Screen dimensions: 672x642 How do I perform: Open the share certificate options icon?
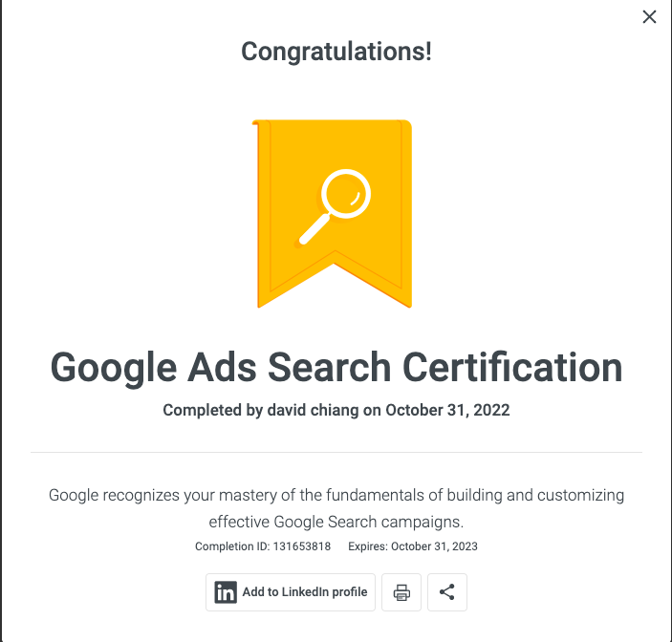447,592
